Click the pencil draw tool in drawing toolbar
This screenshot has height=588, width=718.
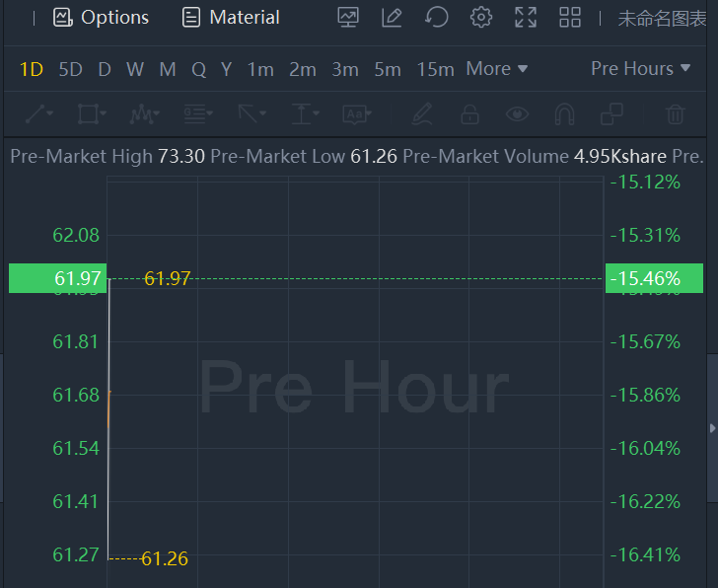[x=422, y=114]
